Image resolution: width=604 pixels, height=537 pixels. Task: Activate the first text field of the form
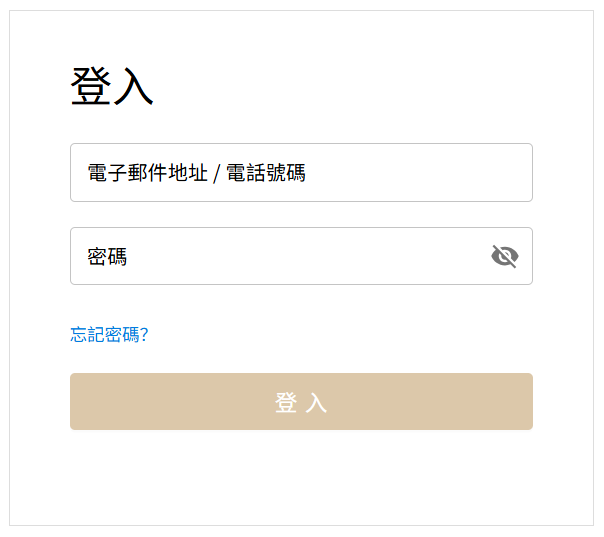tap(300, 173)
